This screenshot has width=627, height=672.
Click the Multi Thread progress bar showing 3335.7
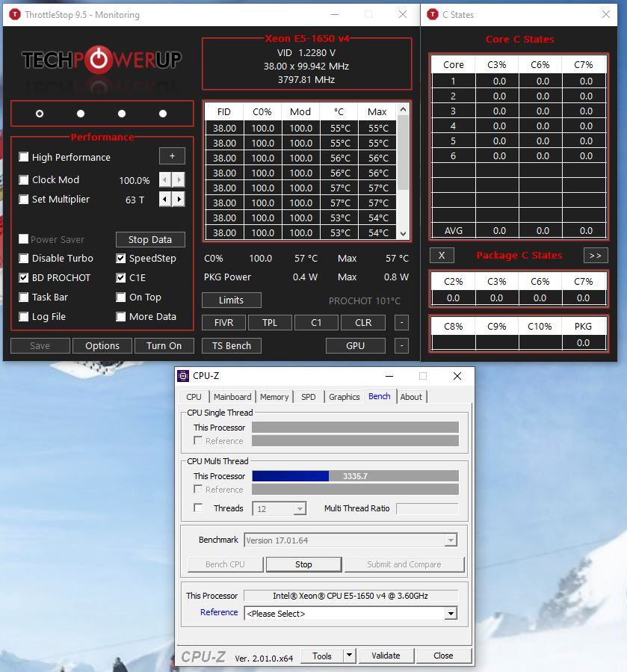pyautogui.click(x=355, y=475)
